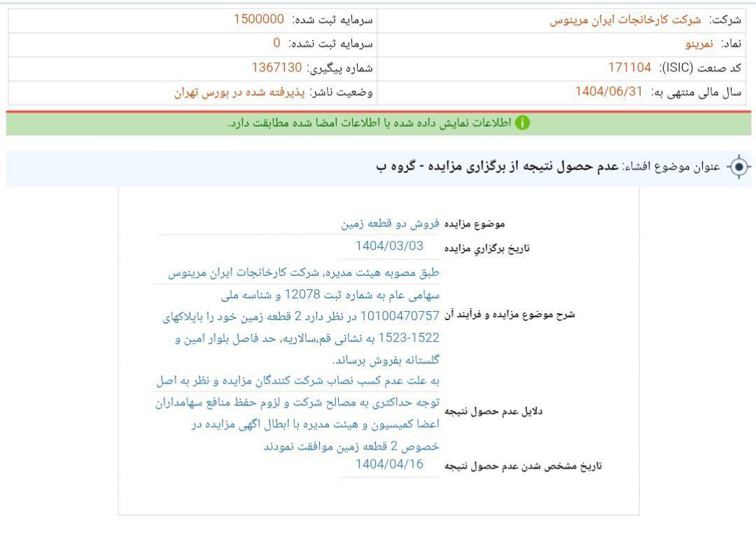Viewport: 756px width, 538px height.
Task: Click unregistered capital value 0
Action: point(276,43)
